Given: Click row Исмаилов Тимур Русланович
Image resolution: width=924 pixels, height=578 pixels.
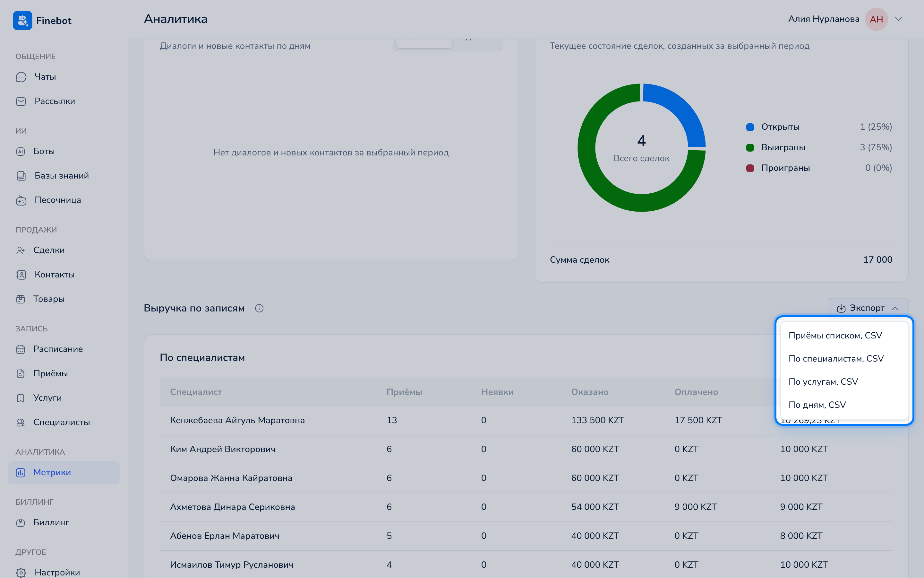Looking at the screenshot, I should pos(526,565).
